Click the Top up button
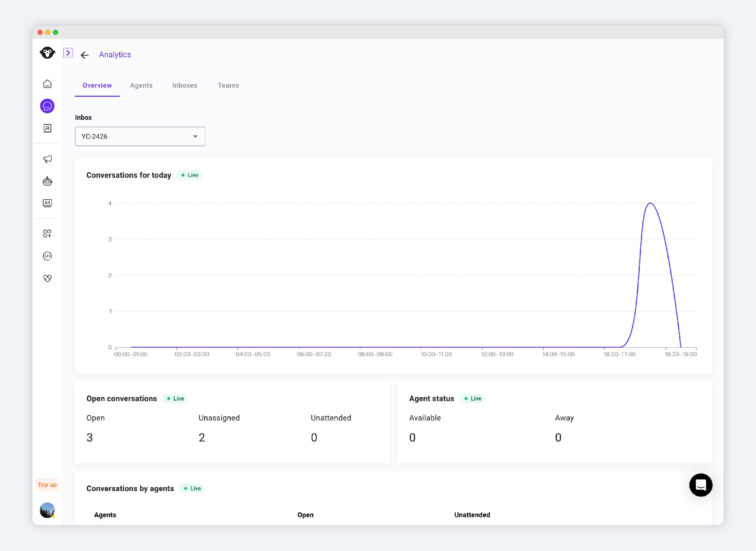Screen dimensions: 756x551 pyautogui.click(x=47, y=485)
